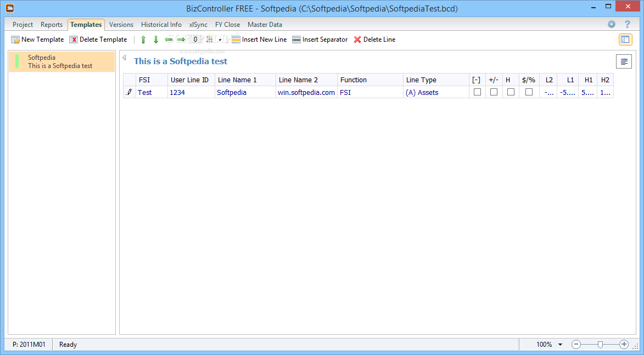644x355 pixels.
Task: Toggle the side panel layout icon
Action: click(x=625, y=40)
